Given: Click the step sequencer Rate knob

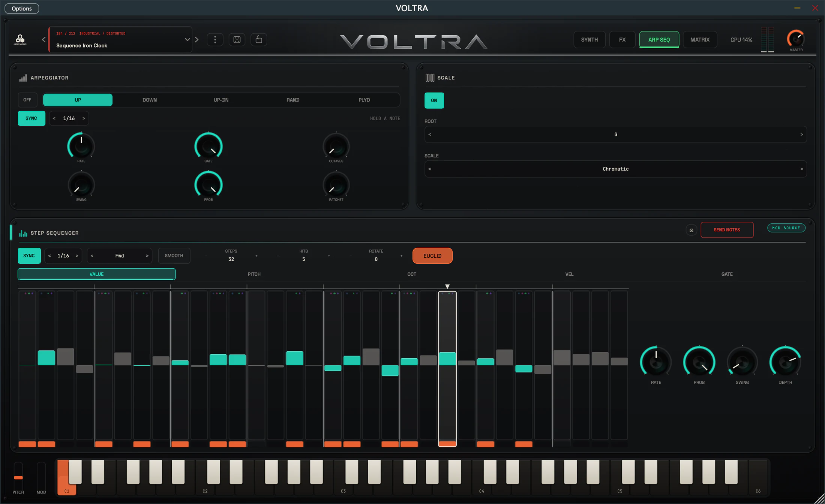Looking at the screenshot, I should (656, 362).
